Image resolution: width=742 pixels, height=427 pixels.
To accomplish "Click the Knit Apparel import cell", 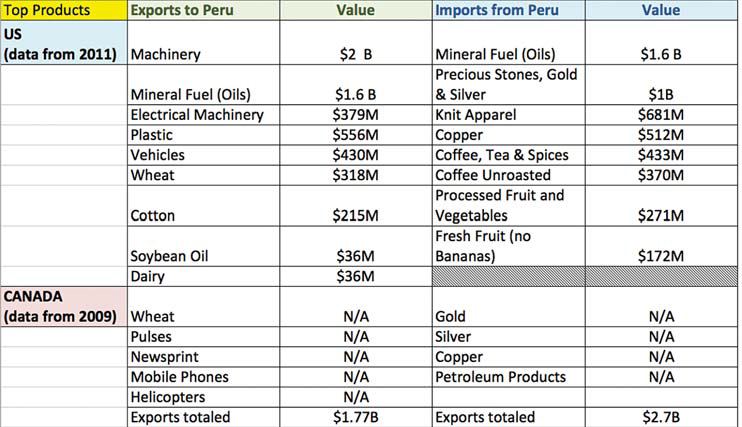I will tap(509, 115).
